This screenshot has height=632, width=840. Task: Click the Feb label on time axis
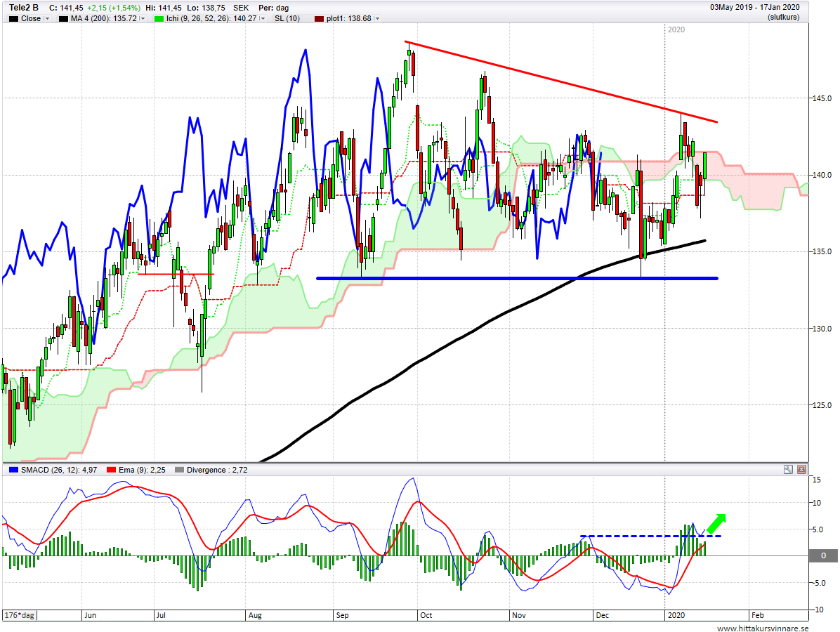click(x=758, y=615)
